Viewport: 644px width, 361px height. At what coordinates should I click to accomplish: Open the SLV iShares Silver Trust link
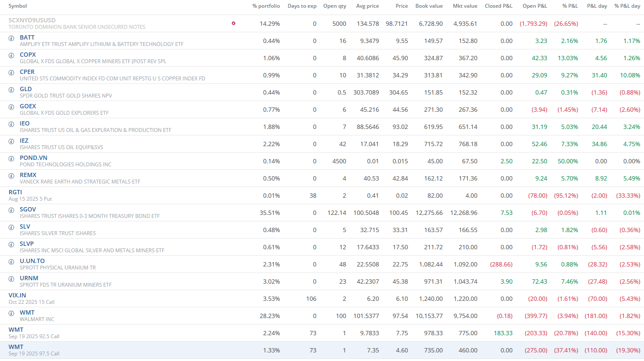point(25,226)
